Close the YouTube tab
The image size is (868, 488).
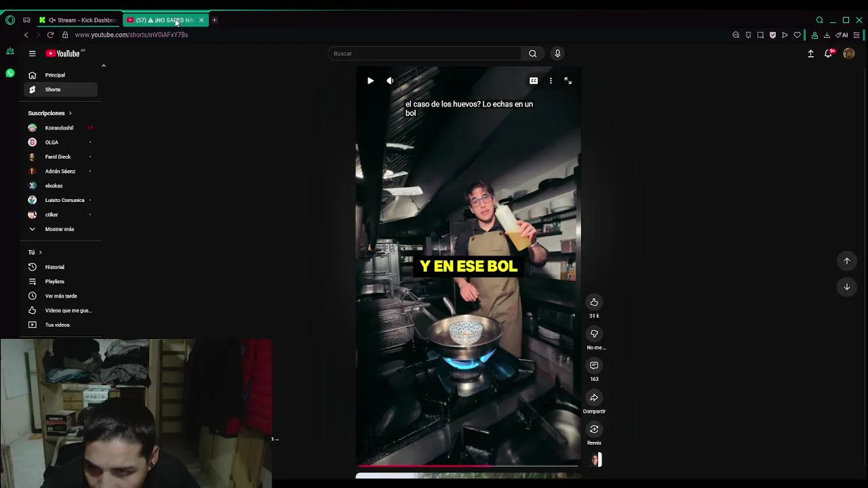coord(201,20)
